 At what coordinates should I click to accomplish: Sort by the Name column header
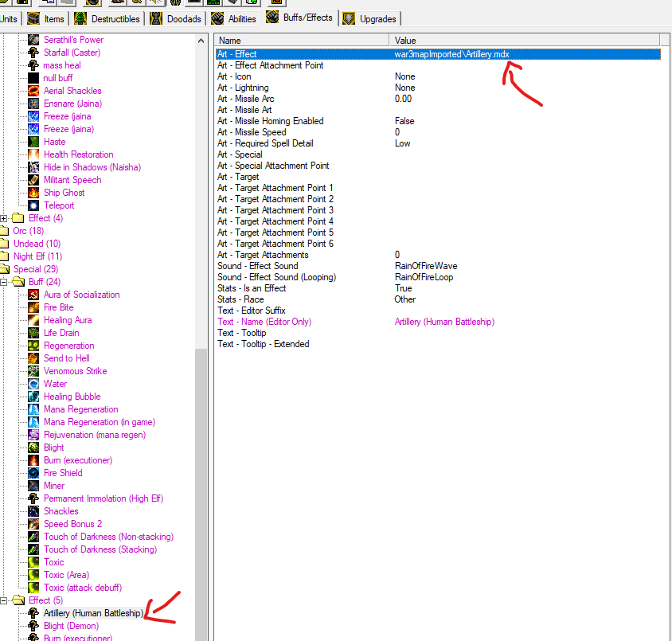[x=302, y=41]
